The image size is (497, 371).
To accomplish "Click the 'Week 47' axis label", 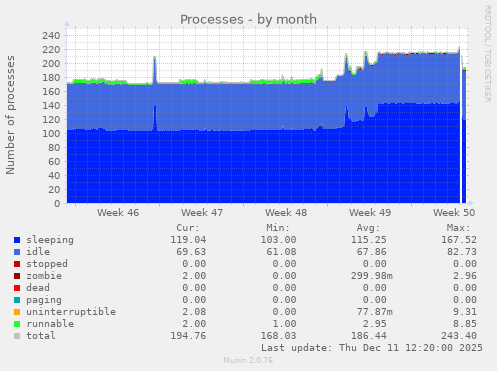I will 202,213.
